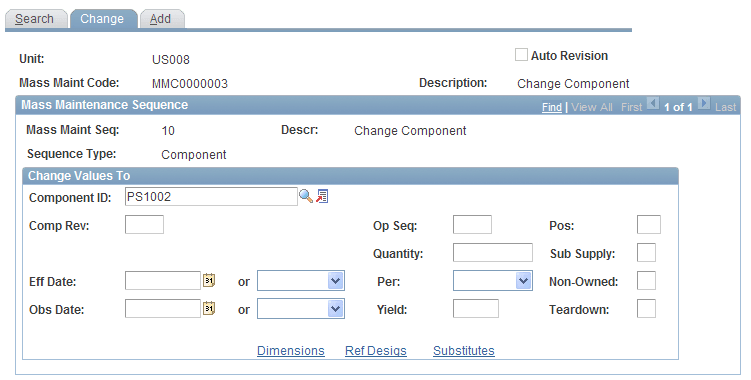The width and height of the screenshot is (751, 380).
Task: Focus the Component ID field
Action: click(211, 196)
